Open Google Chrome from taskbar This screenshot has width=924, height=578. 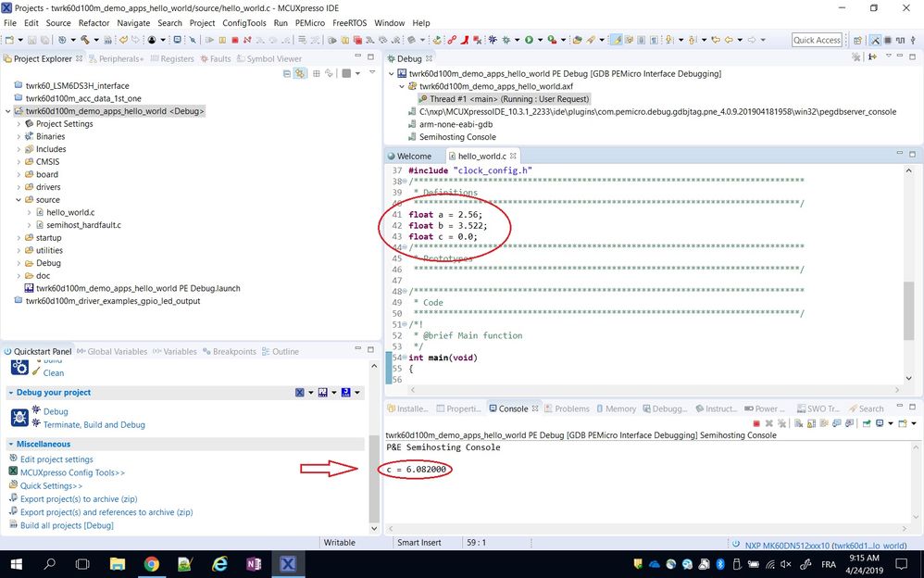point(152,564)
